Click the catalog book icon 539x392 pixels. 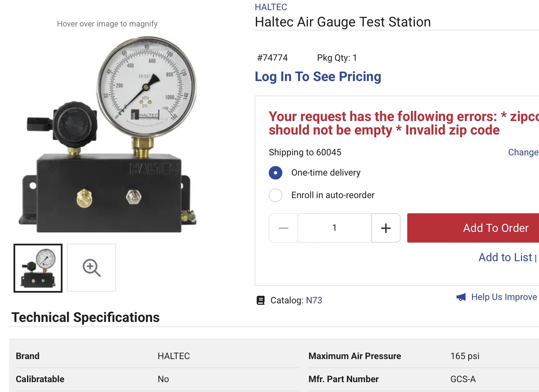[x=261, y=300]
